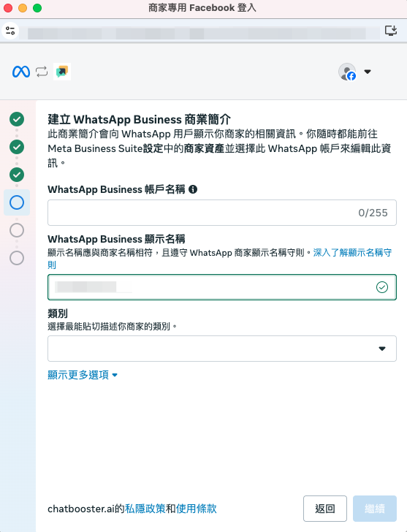Click the green checkmark in display name field

382,287
